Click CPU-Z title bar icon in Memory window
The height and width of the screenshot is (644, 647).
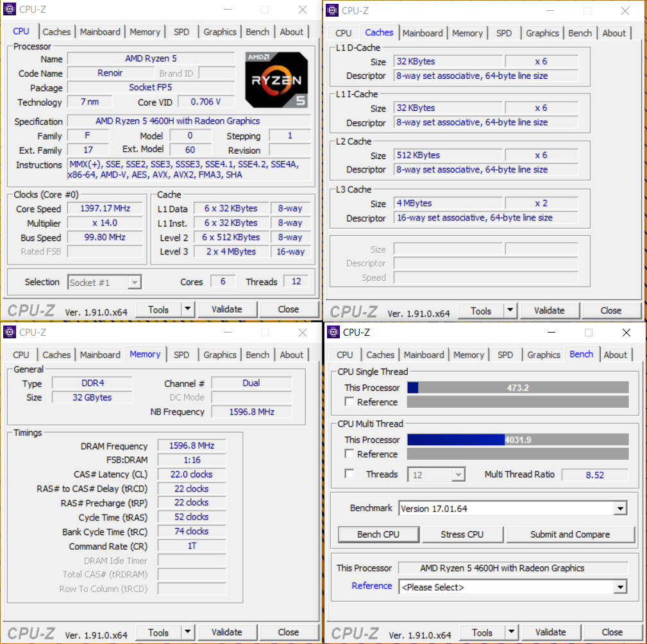click(x=9, y=332)
